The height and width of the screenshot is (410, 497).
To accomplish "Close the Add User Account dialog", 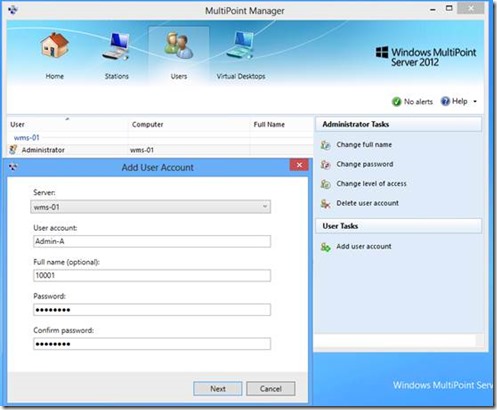I will [x=299, y=165].
